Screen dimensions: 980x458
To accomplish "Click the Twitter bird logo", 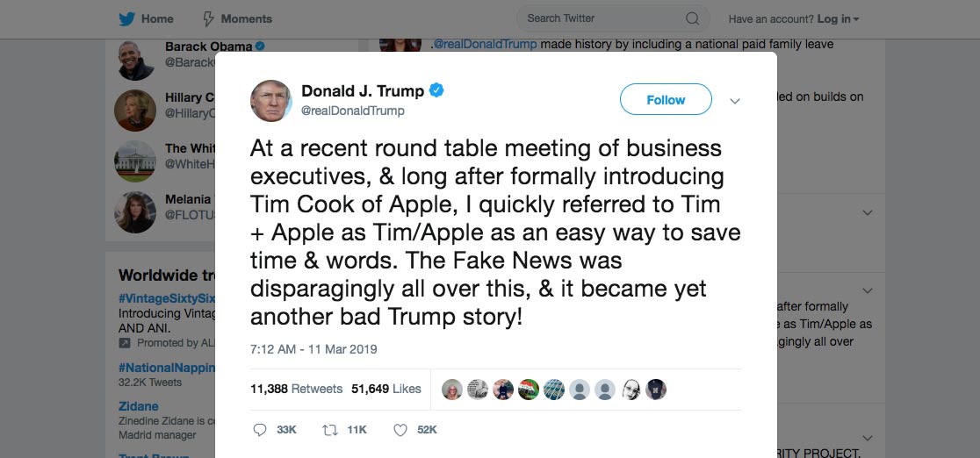I will pos(126,18).
